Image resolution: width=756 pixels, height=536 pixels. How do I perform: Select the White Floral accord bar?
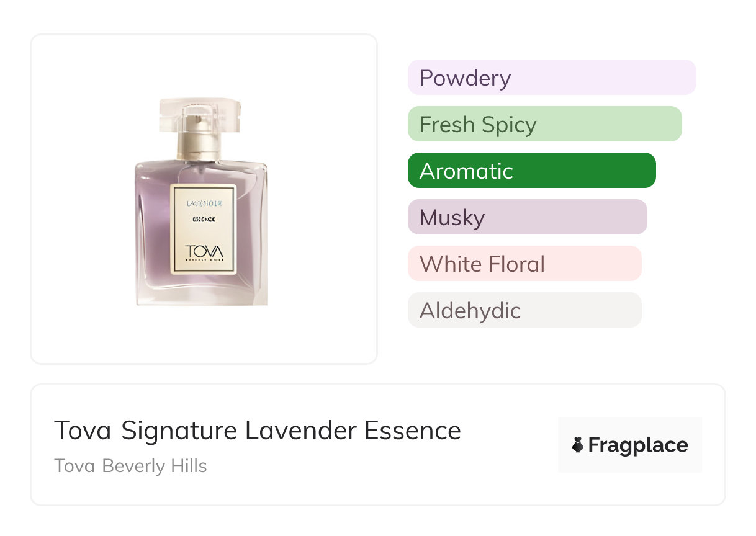(524, 264)
